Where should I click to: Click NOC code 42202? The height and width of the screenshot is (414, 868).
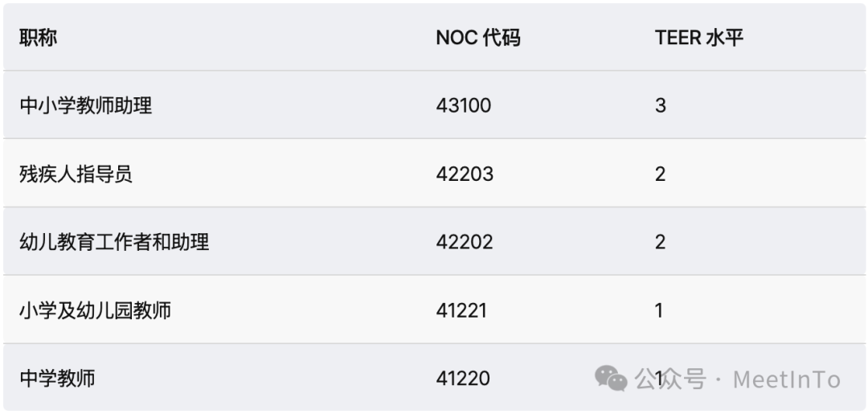pyautogui.click(x=465, y=242)
